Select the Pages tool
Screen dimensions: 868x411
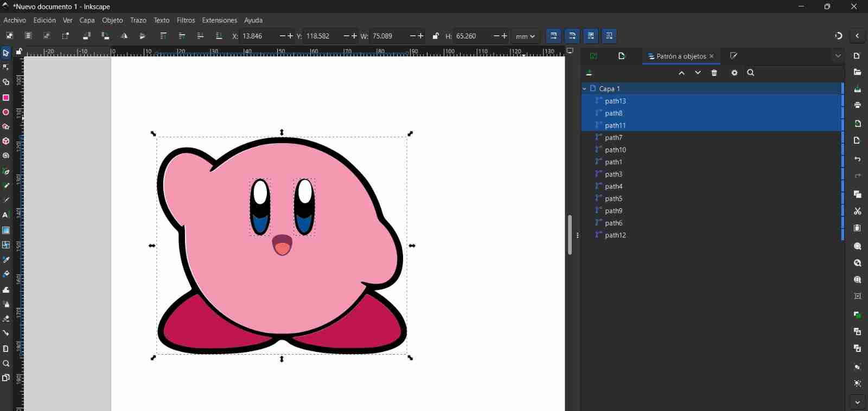(6, 378)
